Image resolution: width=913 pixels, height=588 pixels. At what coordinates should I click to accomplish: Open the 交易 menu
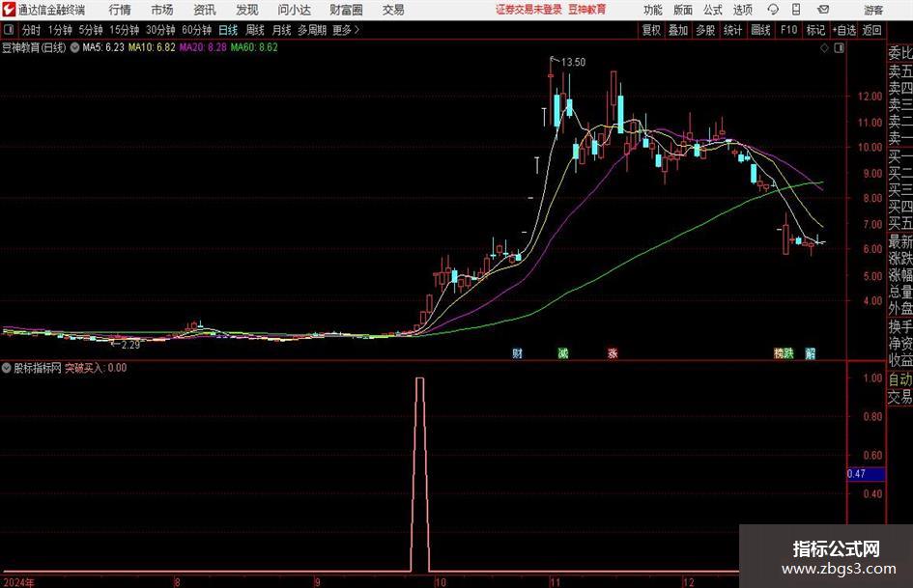click(393, 10)
